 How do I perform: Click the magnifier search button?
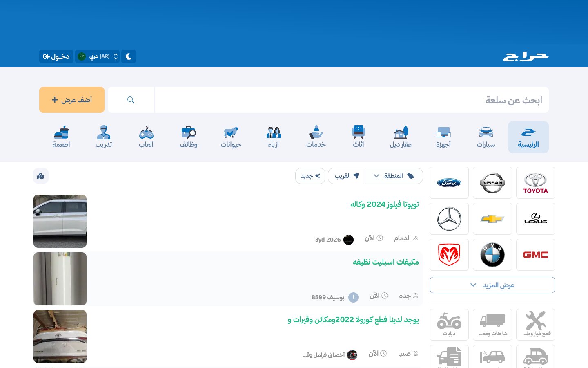[x=131, y=100]
